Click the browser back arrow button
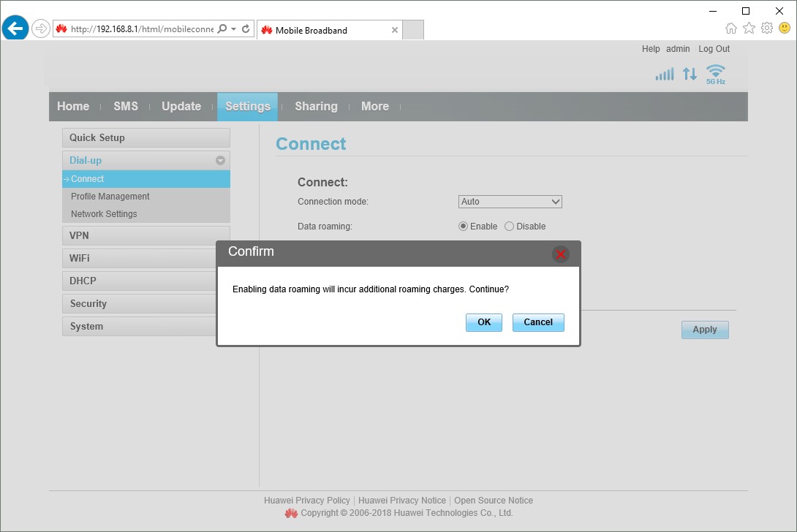797x532 pixels. tap(15, 28)
